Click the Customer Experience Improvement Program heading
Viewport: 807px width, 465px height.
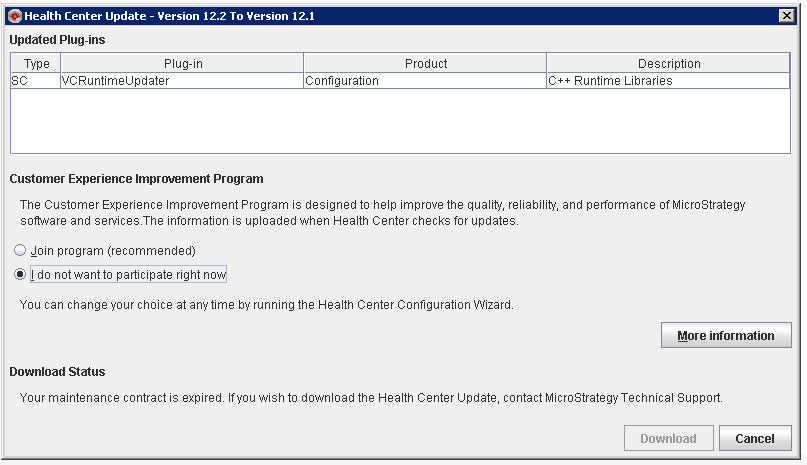pos(136,179)
